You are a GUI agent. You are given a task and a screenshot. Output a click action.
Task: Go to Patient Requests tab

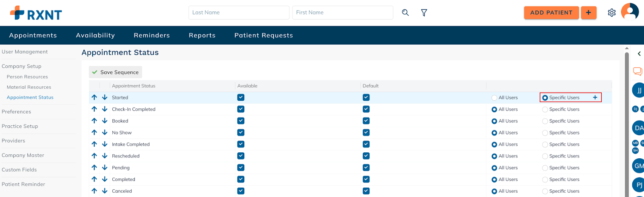[264, 35]
